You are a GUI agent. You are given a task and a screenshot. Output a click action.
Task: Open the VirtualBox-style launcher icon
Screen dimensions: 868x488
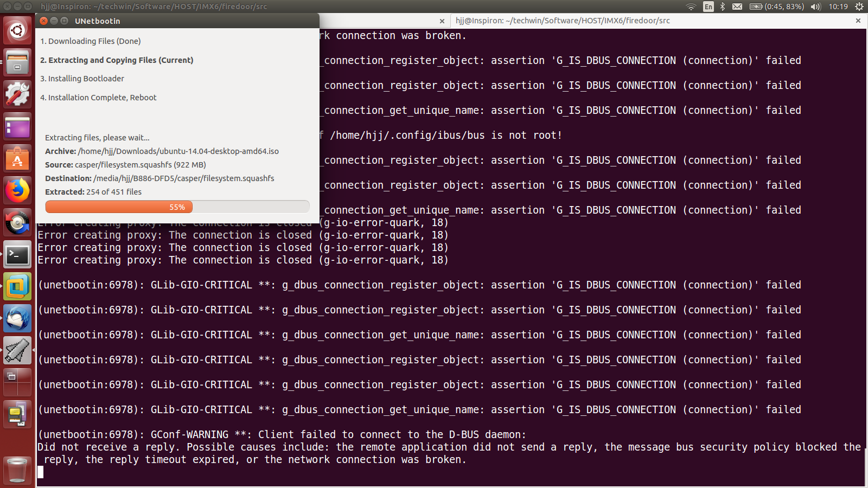point(17,286)
